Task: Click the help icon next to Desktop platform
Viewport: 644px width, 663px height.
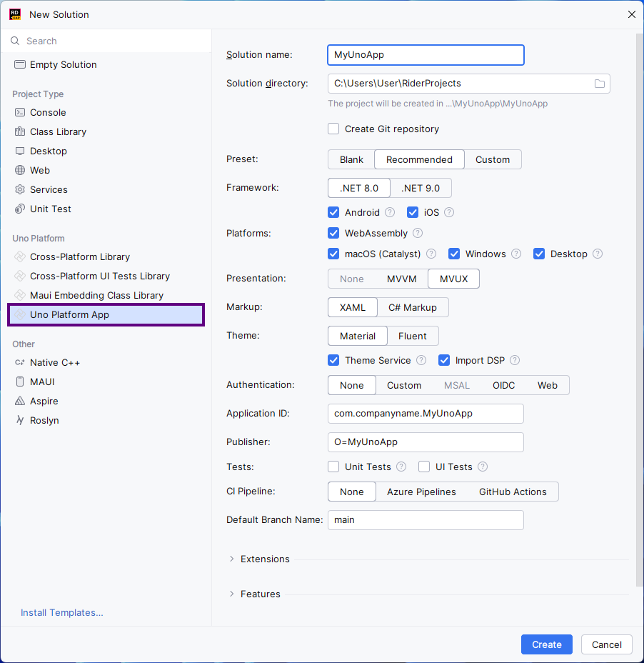Action: point(598,254)
